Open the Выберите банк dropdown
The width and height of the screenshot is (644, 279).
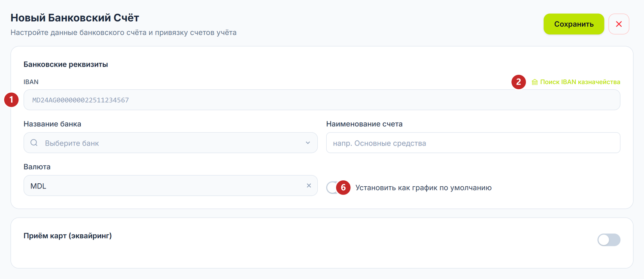point(170,143)
